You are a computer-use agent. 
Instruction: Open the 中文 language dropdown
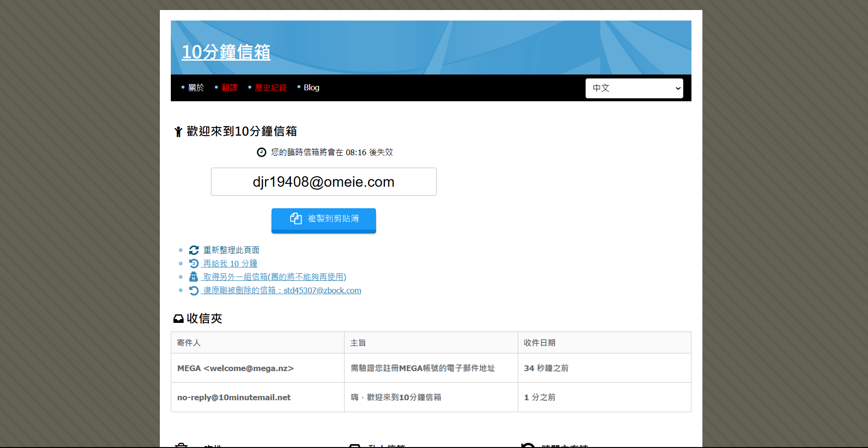(x=634, y=88)
